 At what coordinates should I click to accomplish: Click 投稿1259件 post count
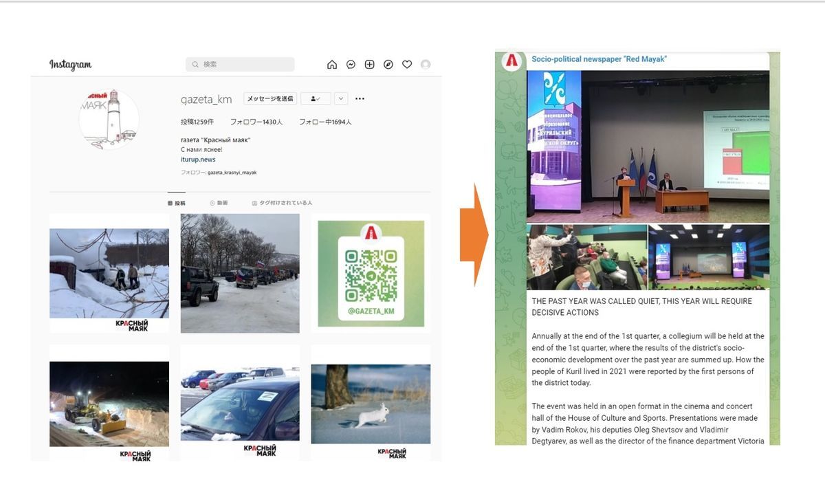coord(197,122)
